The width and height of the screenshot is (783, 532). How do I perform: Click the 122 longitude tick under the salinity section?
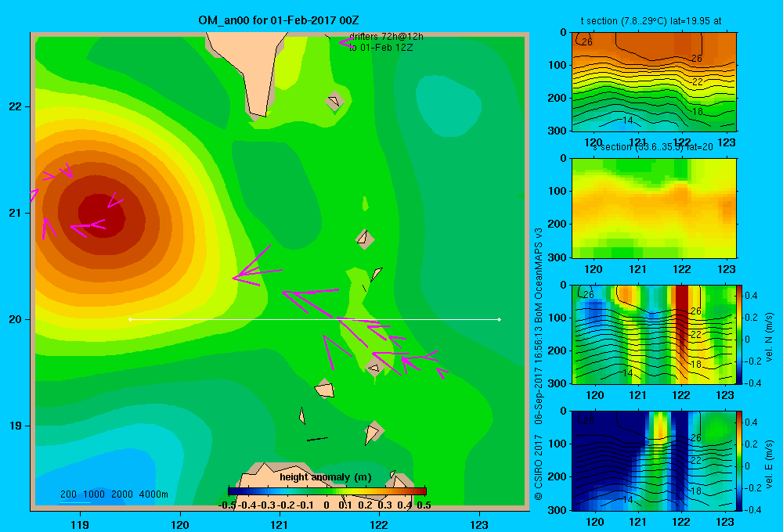682,269
